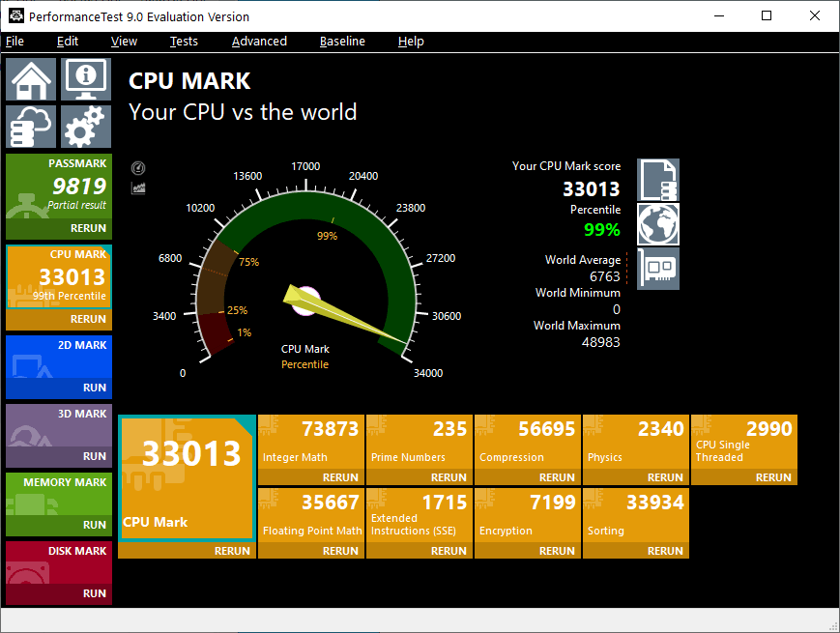This screenshot has height=633, width=840.
Task: Click the Integer Math 73873 tile
Action: [310, 442]
